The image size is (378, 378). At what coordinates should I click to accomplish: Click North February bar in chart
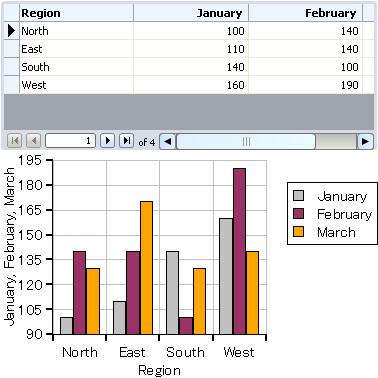pos(79,293)
